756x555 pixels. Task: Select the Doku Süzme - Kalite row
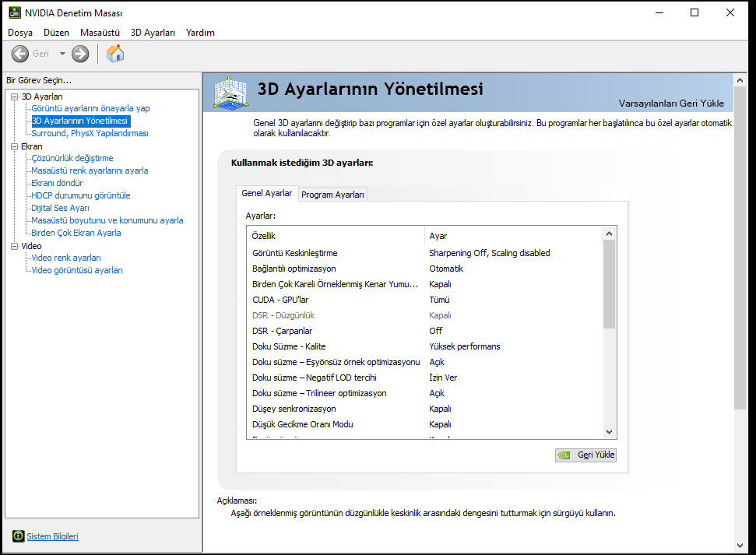tap(424, 346)
